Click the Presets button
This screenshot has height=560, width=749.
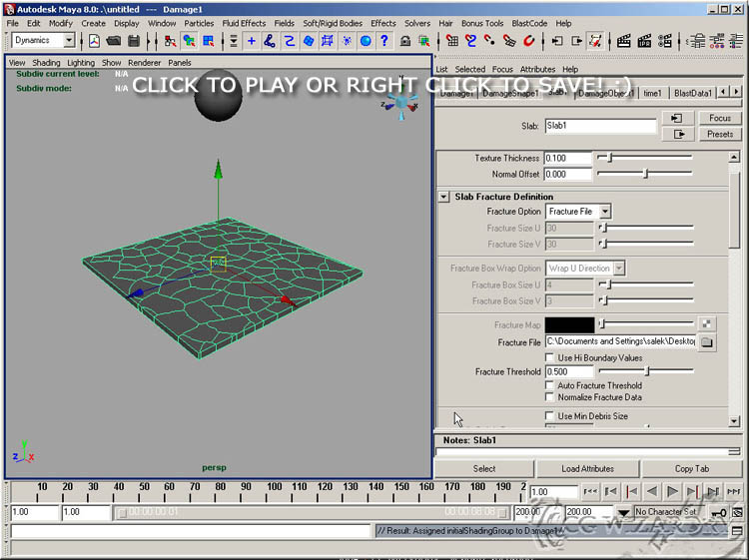[719, 134]
